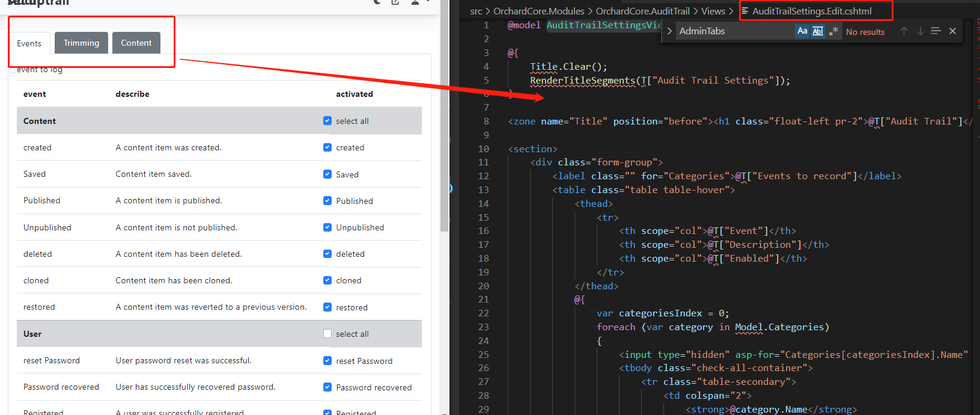This screenshot has height=415, width=980.
Task: Toggle Content select all checkbox
Action: tap(327, 120)
